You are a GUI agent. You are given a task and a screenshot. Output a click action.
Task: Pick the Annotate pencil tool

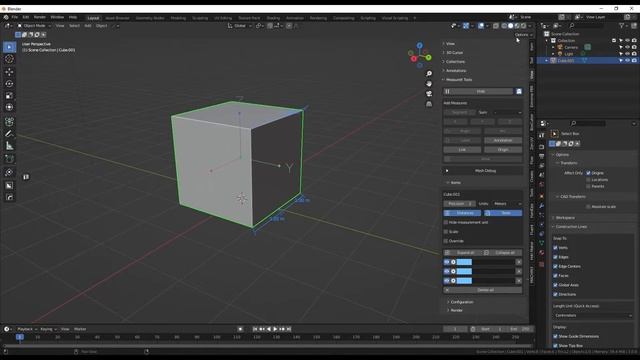click(9, 134)
